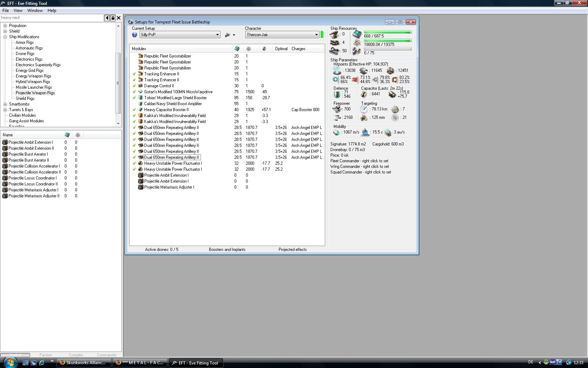Click the powergrid usage progress bar

[388, 41]
